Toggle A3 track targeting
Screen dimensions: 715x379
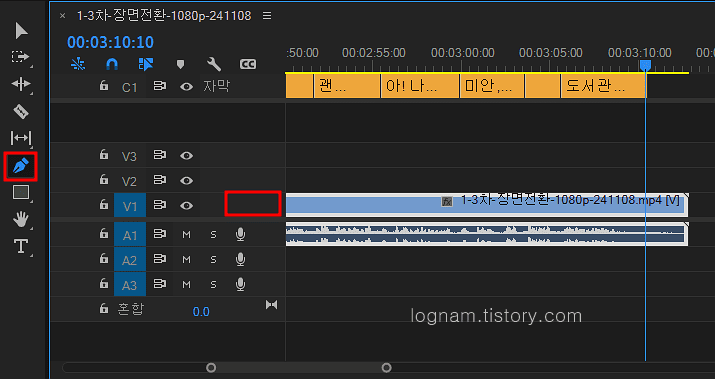tap(130, 285)
